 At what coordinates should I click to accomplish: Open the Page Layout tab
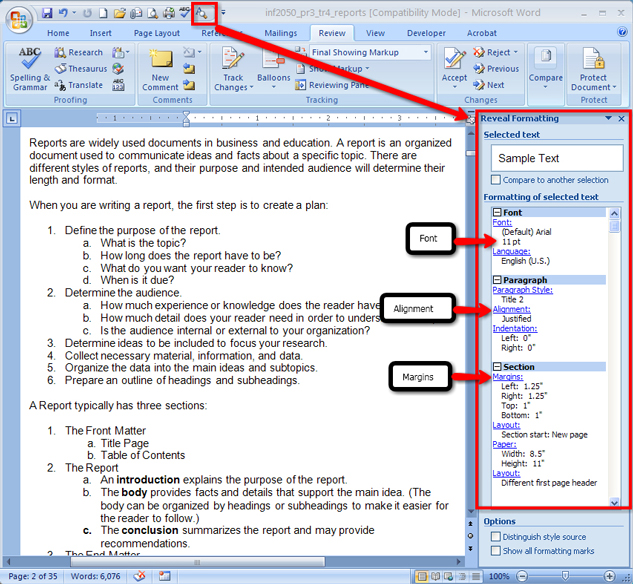pyautogui.click(x=157, y=33)
